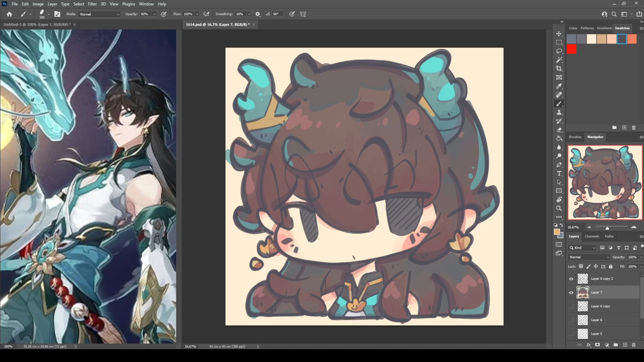Open the Smoothing value dropdown

click(x=249, y=14)
